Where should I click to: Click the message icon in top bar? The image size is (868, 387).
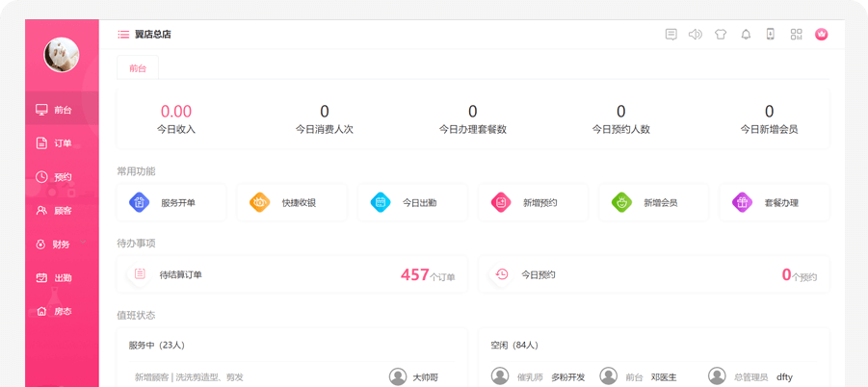tap(671, 35)
